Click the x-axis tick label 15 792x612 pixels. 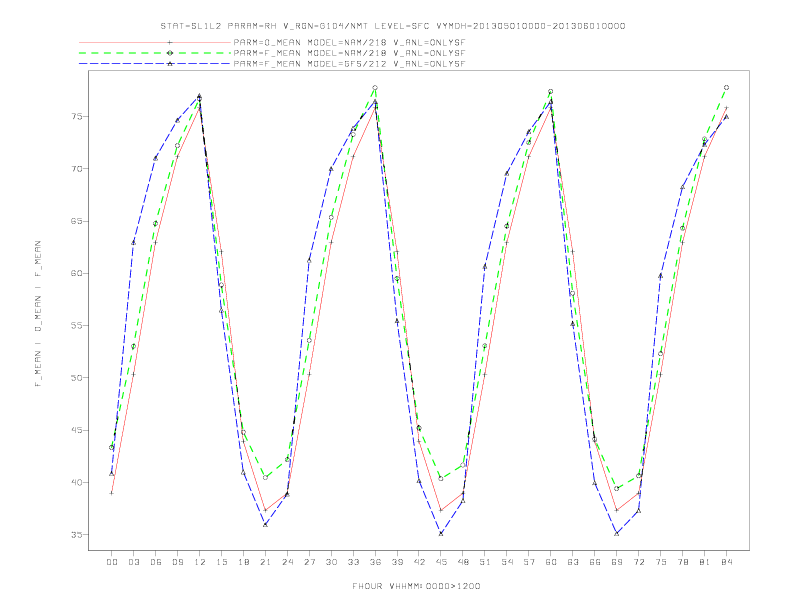[221, 562]
